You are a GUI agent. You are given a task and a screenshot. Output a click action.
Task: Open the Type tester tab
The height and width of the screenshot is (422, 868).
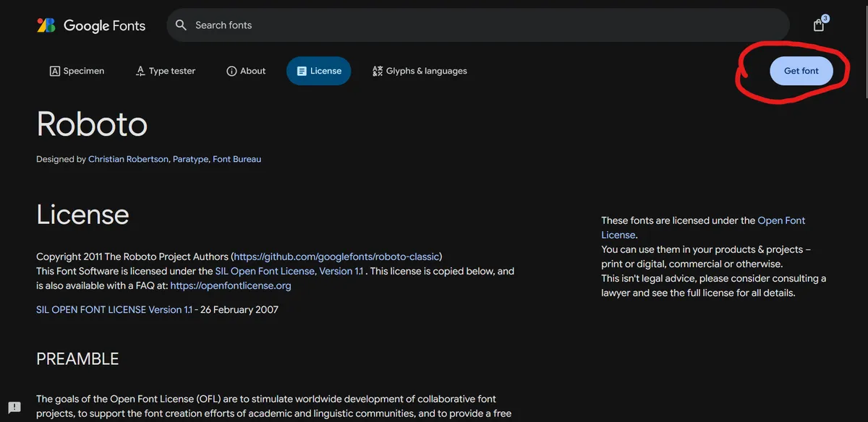point(166,71)
